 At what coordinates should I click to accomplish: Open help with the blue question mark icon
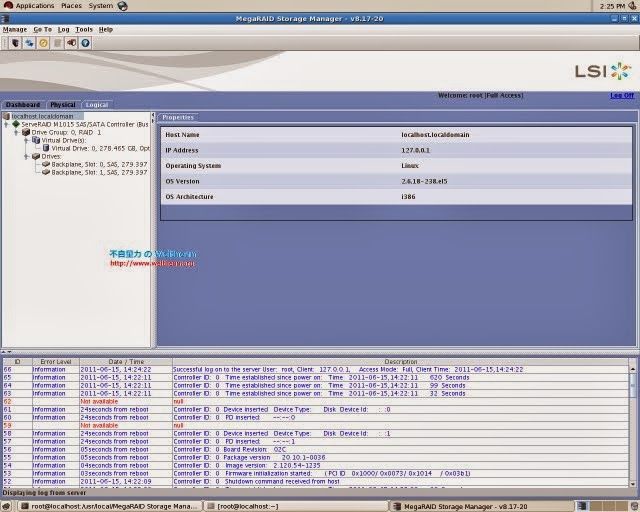[x=85, y=43]
